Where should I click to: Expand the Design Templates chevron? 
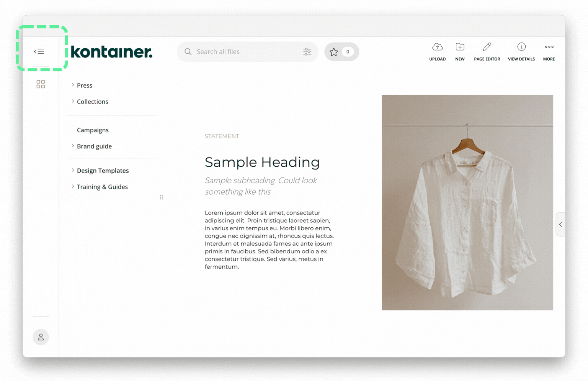(x=73, y=170)
